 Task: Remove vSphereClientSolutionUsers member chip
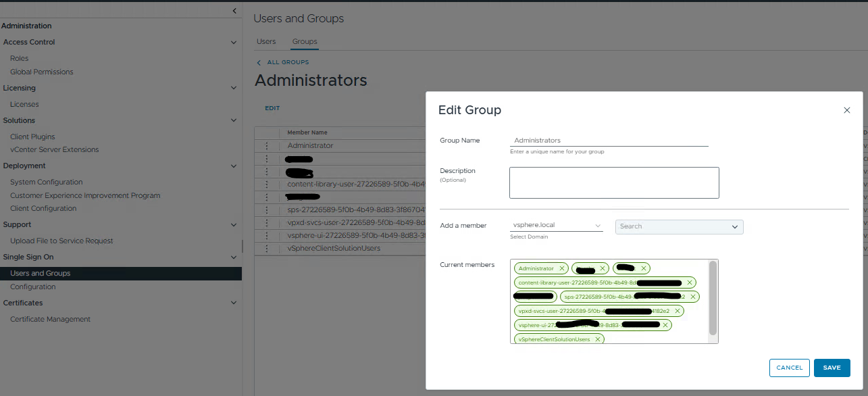click(598, 339)
